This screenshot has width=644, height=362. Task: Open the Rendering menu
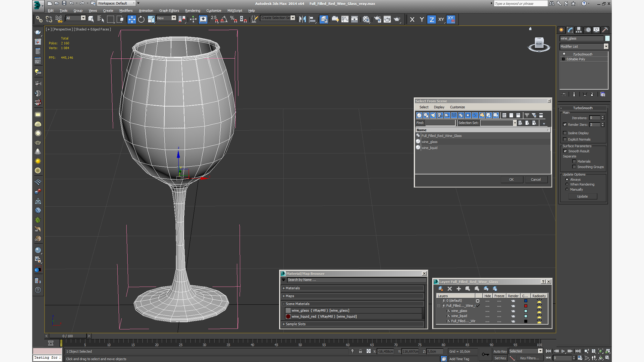[193, 11]
